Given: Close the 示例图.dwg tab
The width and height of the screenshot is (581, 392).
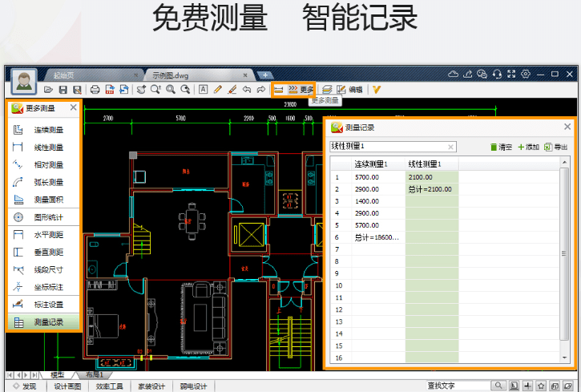Looking at the screenshot, I should click(245, 75).
